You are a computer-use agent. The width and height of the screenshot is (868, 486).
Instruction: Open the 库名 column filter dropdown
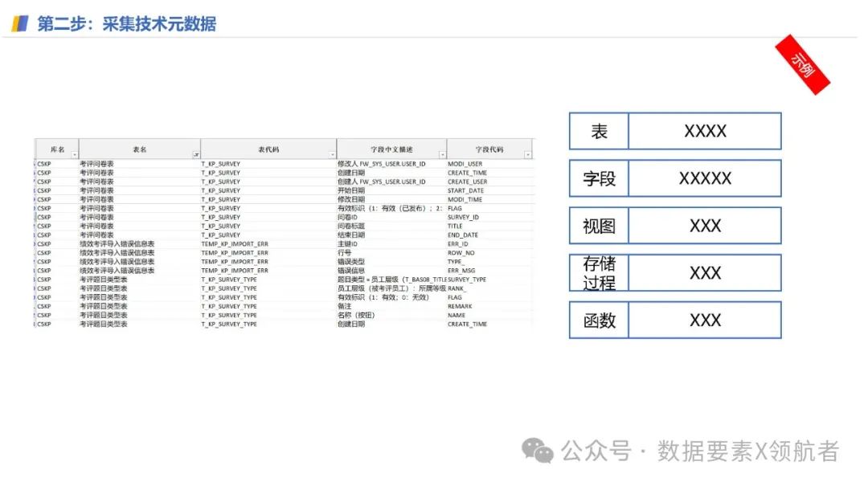pyautogui.click(x=75, y=155)
